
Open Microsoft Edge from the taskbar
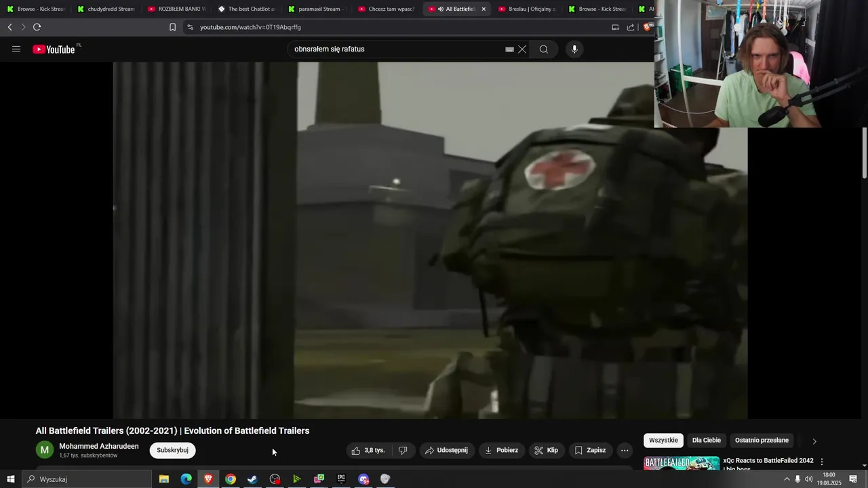[186, 479]
